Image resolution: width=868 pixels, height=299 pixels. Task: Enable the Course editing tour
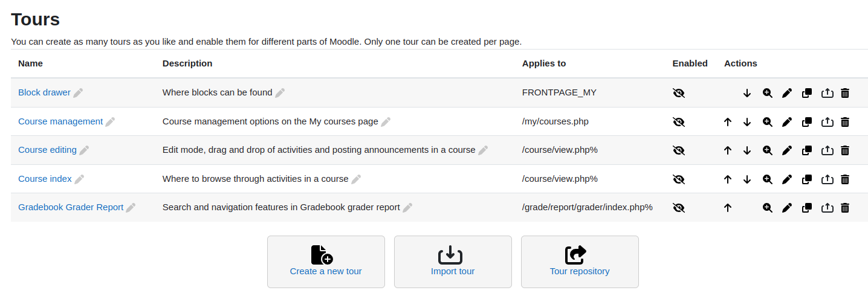679,150
